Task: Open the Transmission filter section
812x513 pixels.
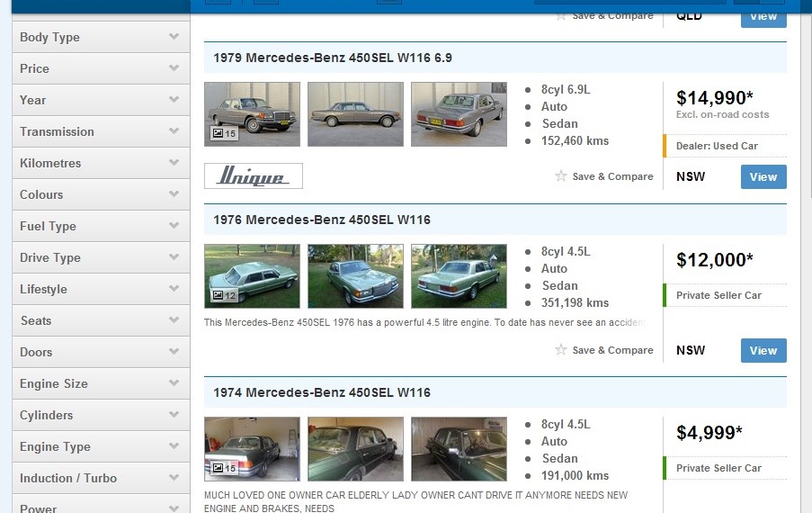Action: 101,131
